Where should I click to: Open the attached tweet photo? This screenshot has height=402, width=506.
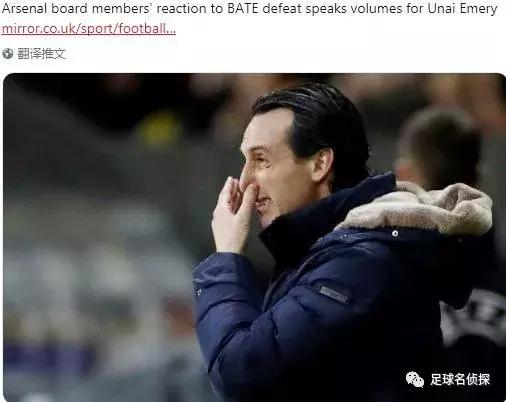254,237
